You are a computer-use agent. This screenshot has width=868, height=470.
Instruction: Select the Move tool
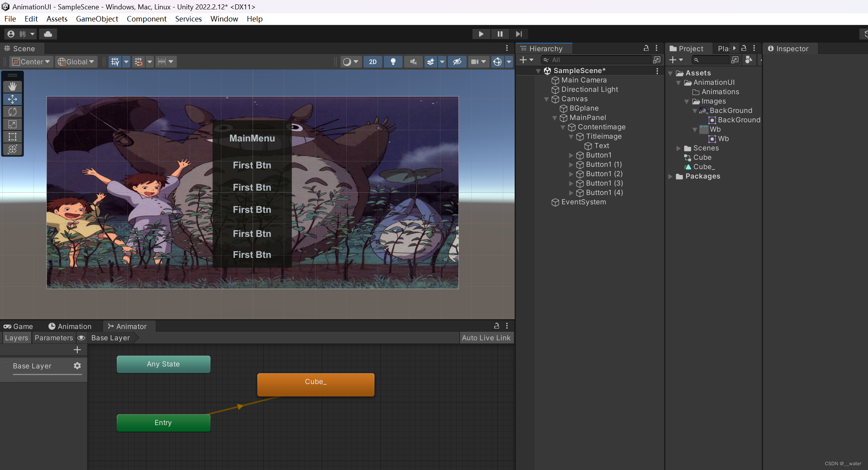coord(12,99)
